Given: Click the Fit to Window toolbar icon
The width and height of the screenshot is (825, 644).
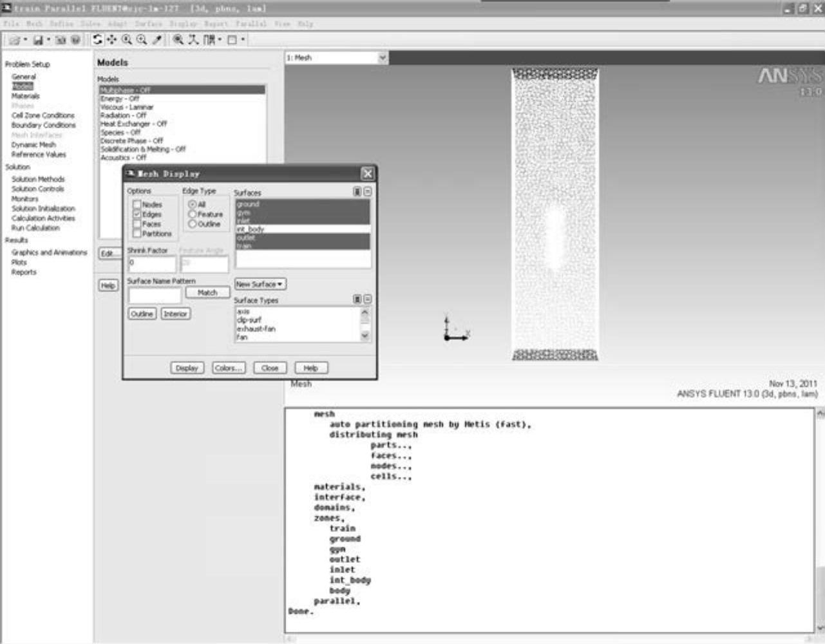Looking at the screenshot, I should coord(178,40).
